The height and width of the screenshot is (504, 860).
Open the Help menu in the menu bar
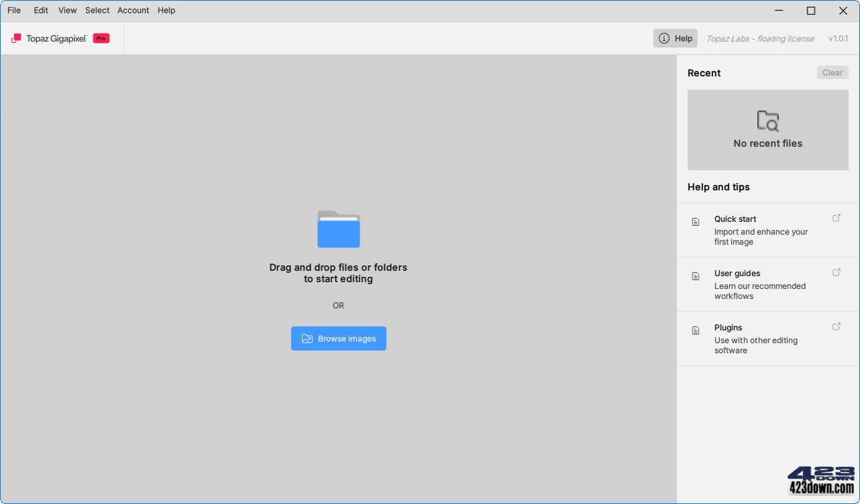coord(166,10)
